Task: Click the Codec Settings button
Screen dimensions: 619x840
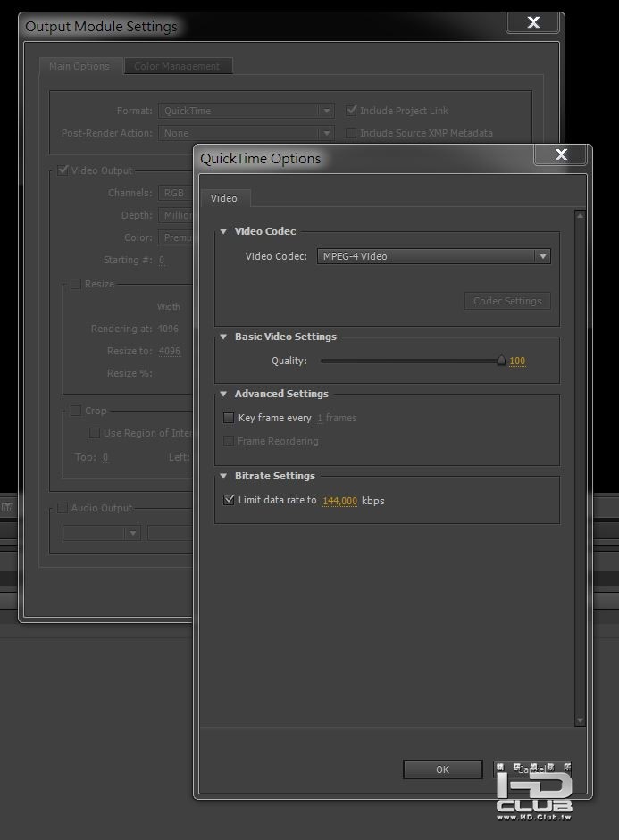Action: 507,301
